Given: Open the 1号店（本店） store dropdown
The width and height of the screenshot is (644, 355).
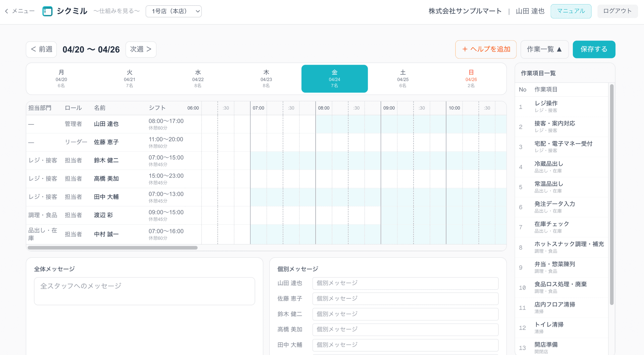Looking at the screenshot, I should 174,11.
